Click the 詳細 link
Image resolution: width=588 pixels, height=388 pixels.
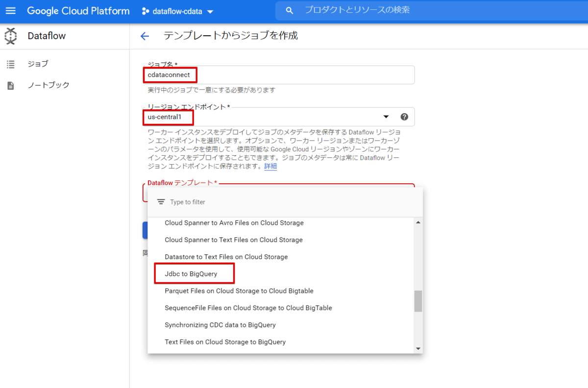coord(270,166)
